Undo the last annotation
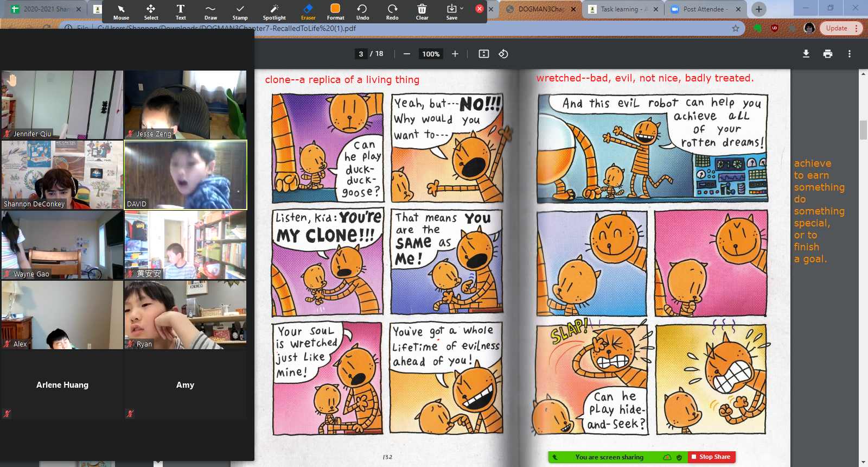The image size is (868, 467). 362,12
